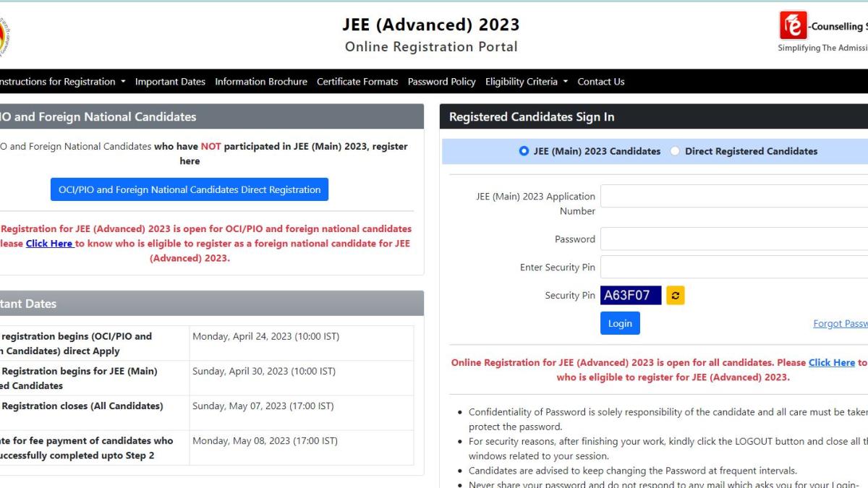Click the Password input field
This screenshot has width=868, height=488.
731,239
